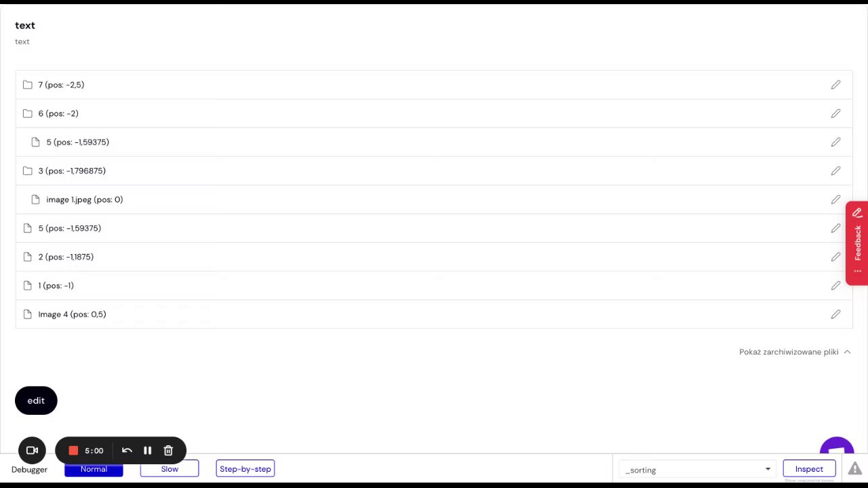Click edit pencil for row 3 (pos: -1,796875)

[x=835, y=171]
